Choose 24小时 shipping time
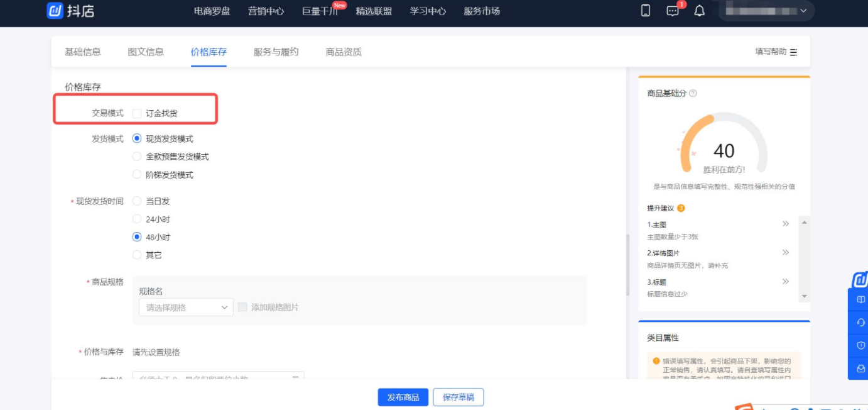Screen dimensions: 868x410 [x=137, y=219]
